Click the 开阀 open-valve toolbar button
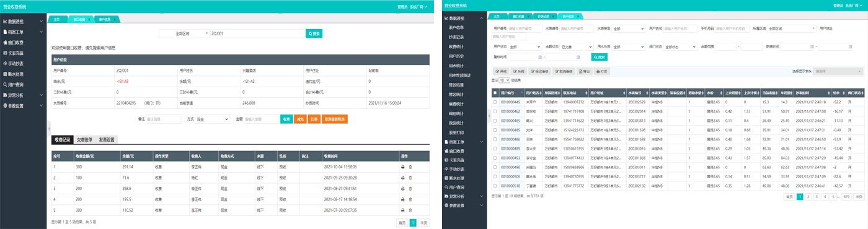The height and width of the screenshot is (229, 868). (500, 71)
